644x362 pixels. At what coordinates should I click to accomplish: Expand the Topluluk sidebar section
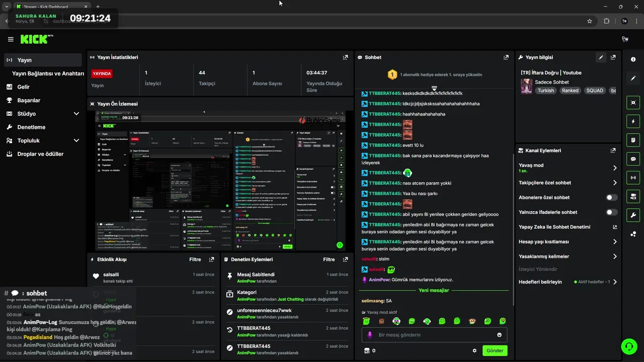click(x=76, y=141)
